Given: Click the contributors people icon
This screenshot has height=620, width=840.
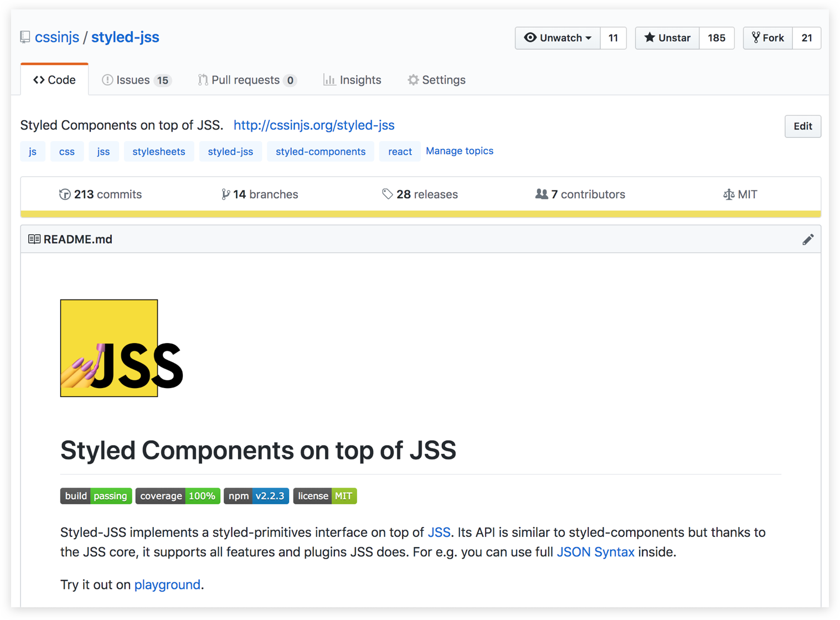Looking at the screenshot, I should point(542,194).
